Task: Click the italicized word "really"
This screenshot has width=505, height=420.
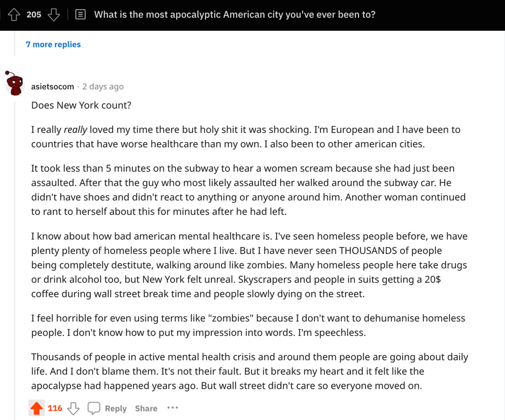Action: point(75,130)
